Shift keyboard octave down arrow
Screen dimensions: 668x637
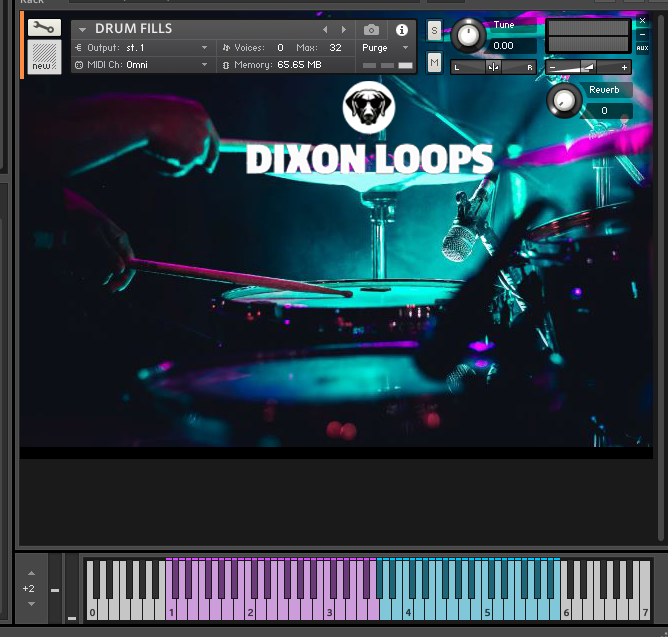pos(30,603)
